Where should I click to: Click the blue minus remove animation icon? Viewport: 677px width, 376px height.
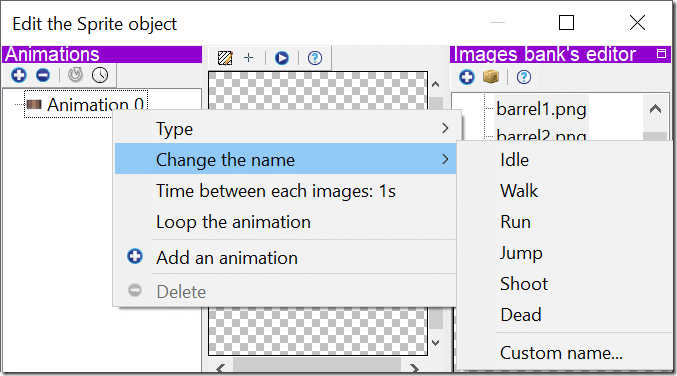click(x=43, y=75)
